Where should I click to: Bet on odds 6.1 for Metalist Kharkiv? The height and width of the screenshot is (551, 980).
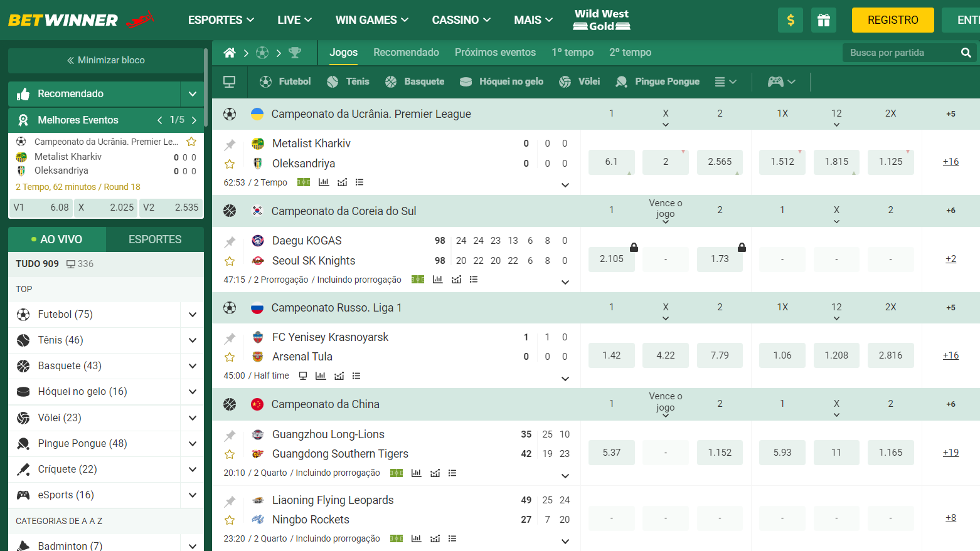pos(611,162)
